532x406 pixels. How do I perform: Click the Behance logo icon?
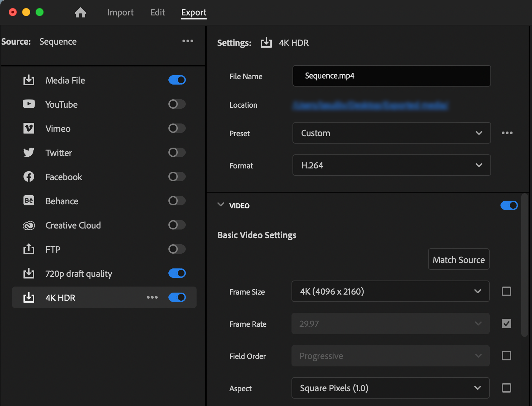pyautogui.click(x=29, y=201)
